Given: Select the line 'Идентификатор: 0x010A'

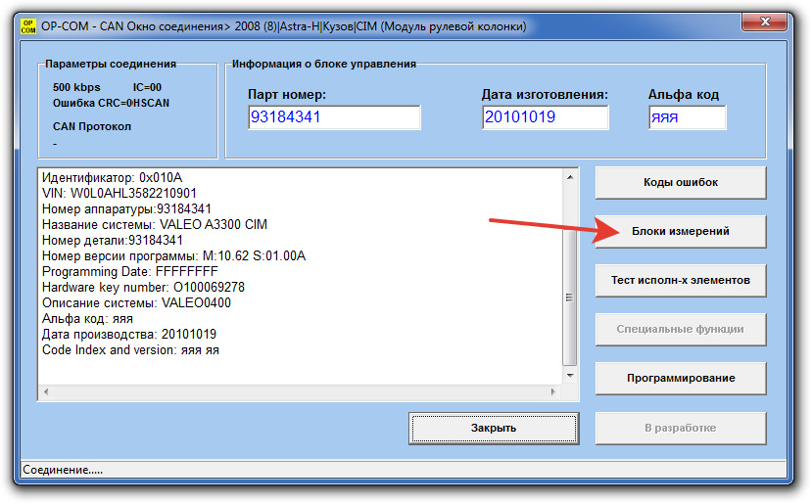Looking at the screenshot, I should pyautogui.click(x=112, y=177).
